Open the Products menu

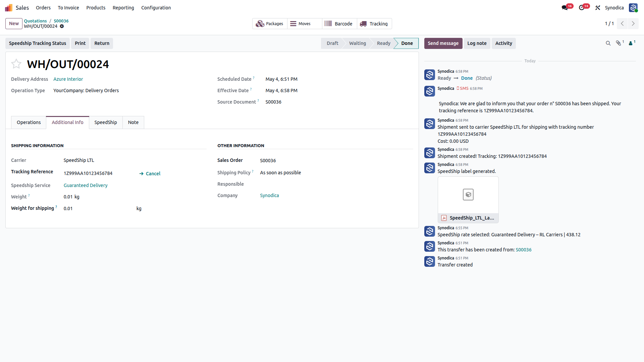click(96, 8)
